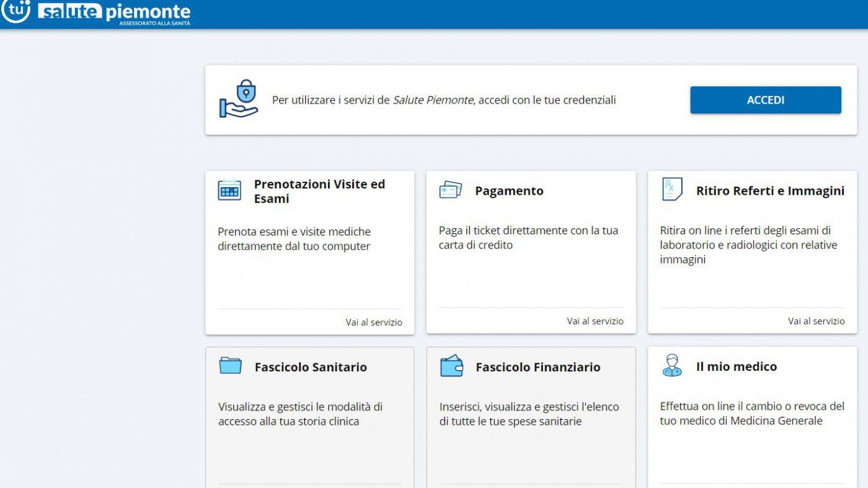
Task: Select the Il mio medico title
Action: [736, 366]
